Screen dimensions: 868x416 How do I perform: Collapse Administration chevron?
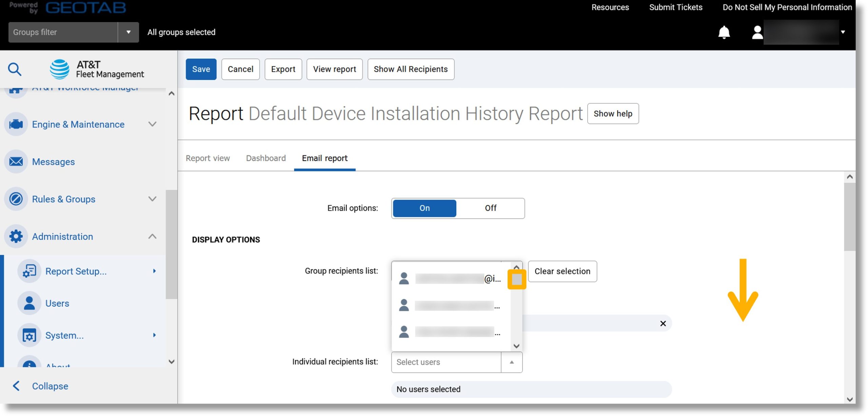[x=153, y=236]
